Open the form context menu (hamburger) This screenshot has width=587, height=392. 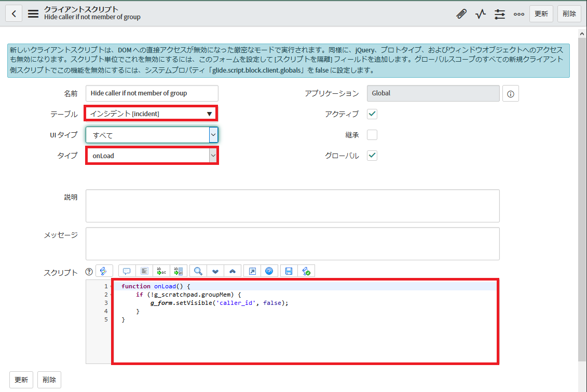point(33,14)
